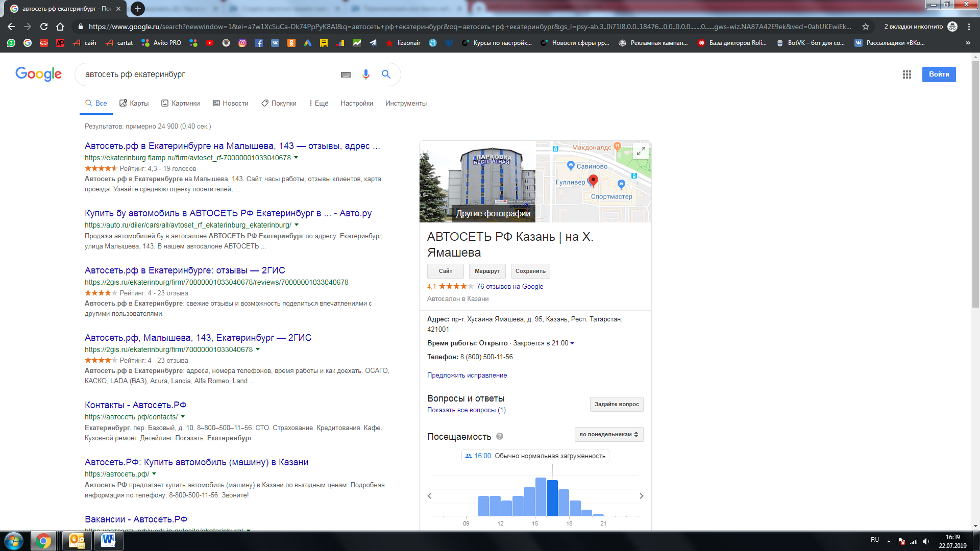The height and width of the screenshot is (551, 980).
Task: Open Предложить исправление link
Action: pyautogui.click(x=467, y=375)
